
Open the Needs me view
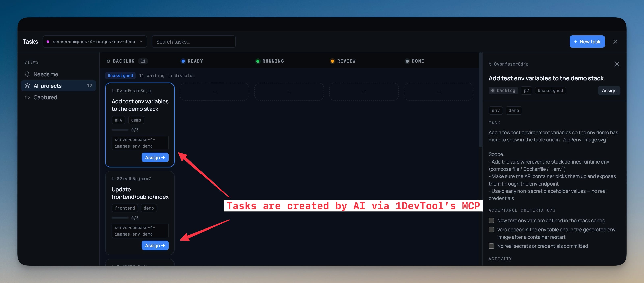point(58,74)
